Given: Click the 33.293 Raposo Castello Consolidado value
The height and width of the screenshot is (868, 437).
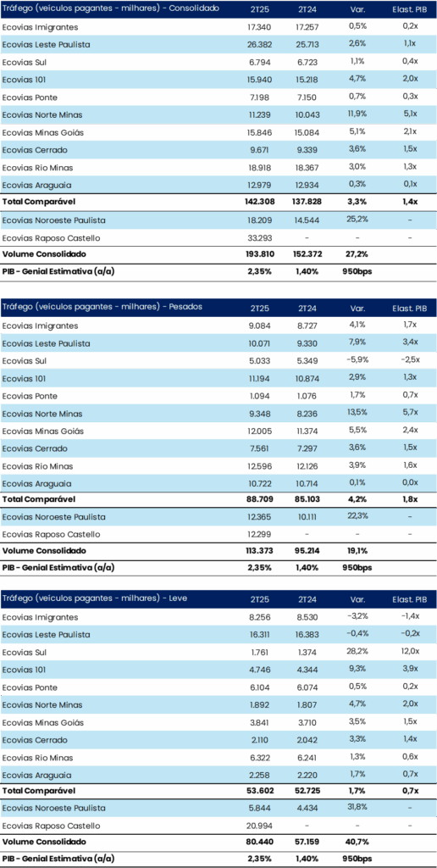Looking at the screenshot, I should point(257,237).
